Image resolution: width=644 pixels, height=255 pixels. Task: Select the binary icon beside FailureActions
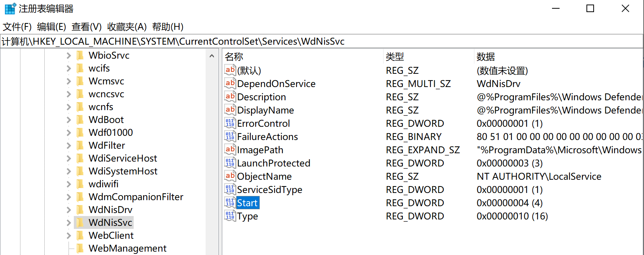pos(230,137)
